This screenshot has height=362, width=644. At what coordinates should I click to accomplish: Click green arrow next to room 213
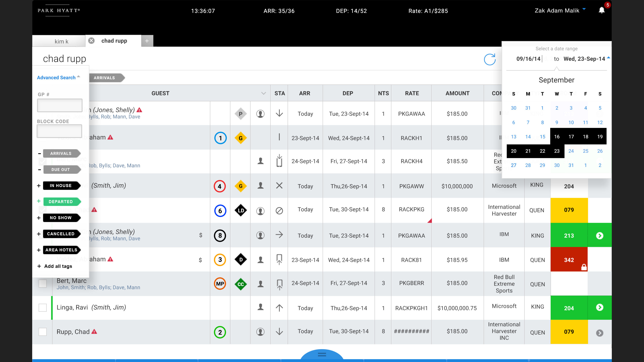[600, 235]
